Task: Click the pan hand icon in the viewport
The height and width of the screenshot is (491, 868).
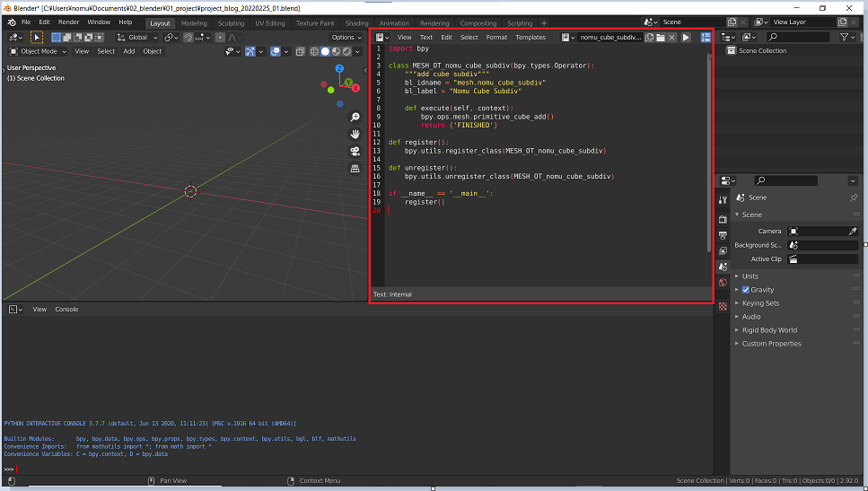Action: tap(355, 135)
